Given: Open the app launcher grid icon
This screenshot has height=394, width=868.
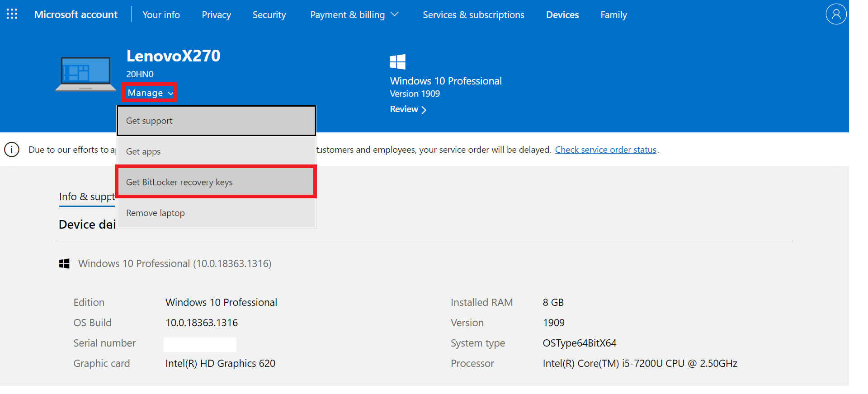Looking at the screenshot, I should point(12,14).
